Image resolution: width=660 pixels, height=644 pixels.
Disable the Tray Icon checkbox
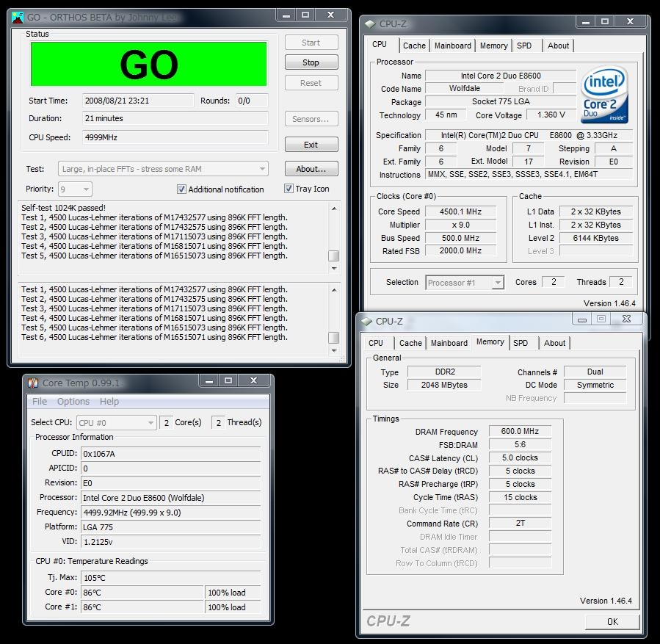(289, 189)
